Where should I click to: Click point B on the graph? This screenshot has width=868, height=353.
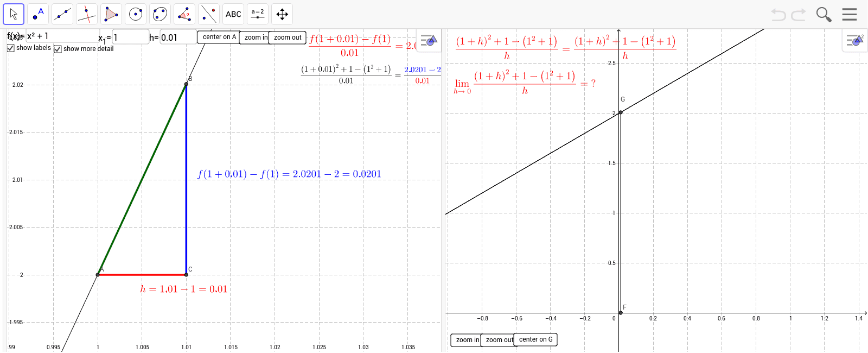click(x=186, y=84)
